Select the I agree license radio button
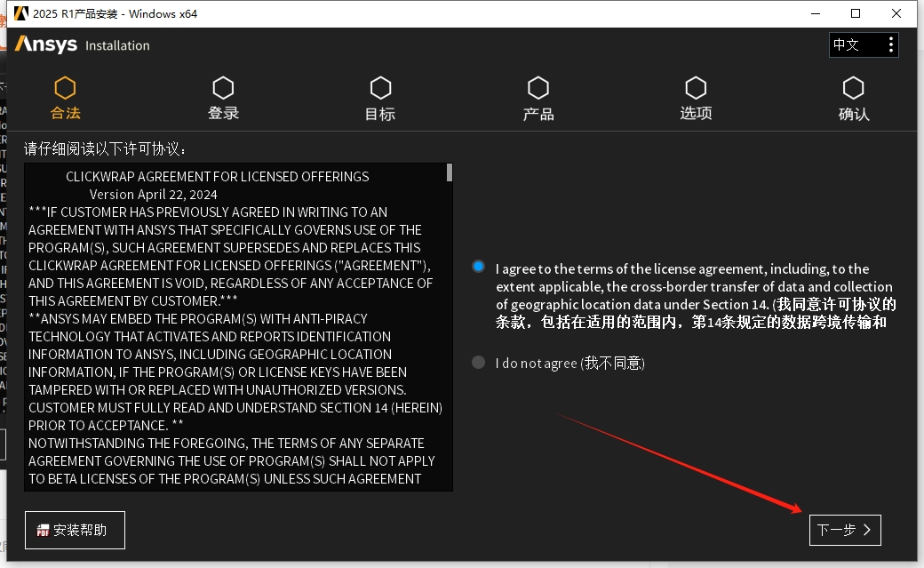The image size is (924, 568). tap(478, 266)
